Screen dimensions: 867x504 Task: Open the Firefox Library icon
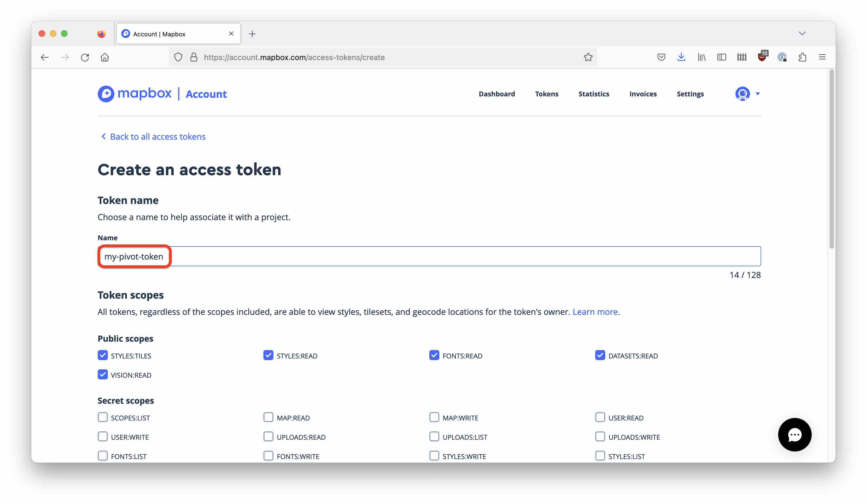click(701, 57)
